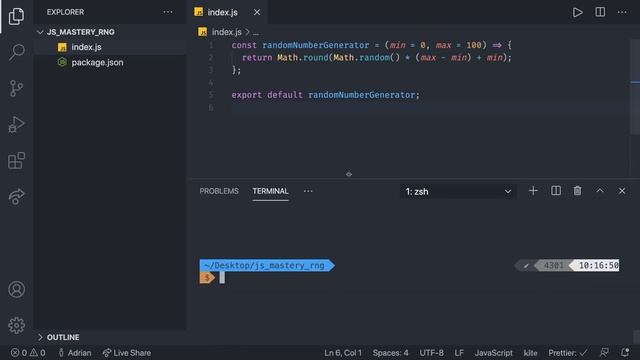640x360 pixels.
Task: Open index.js in the file tree
Action: [x=109, y=47]
